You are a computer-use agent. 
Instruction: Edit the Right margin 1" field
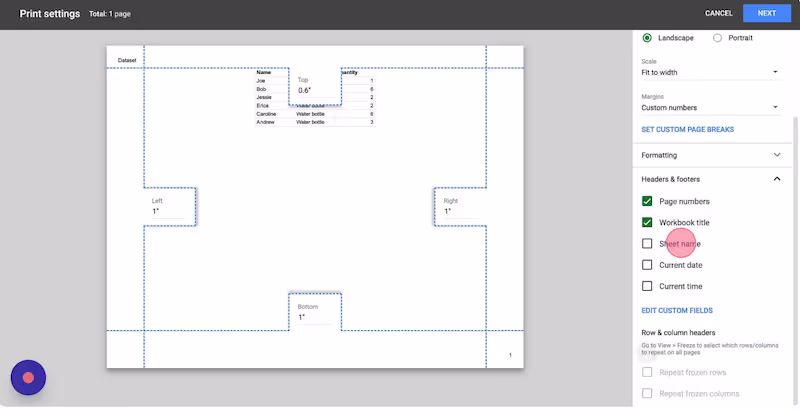[461, 211]
